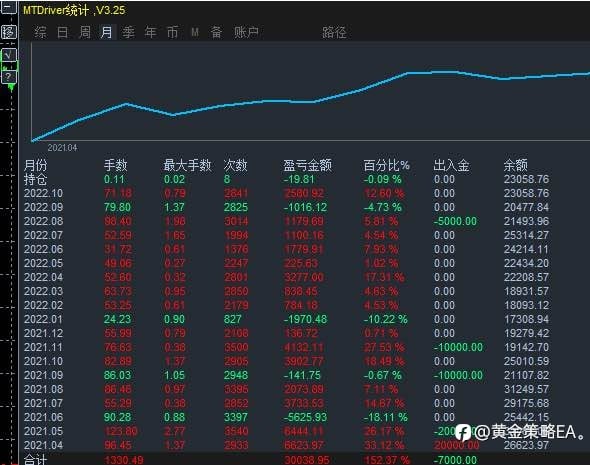590x465 pixels.
Task: Select the 2022.02 month row label
Action: point(43,305)
